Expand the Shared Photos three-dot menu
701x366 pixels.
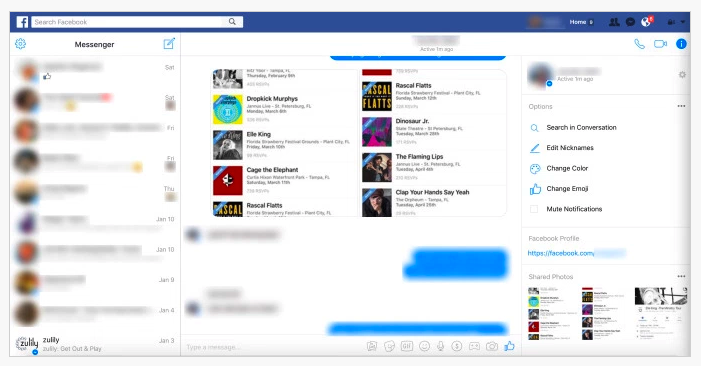pos(681,276)
